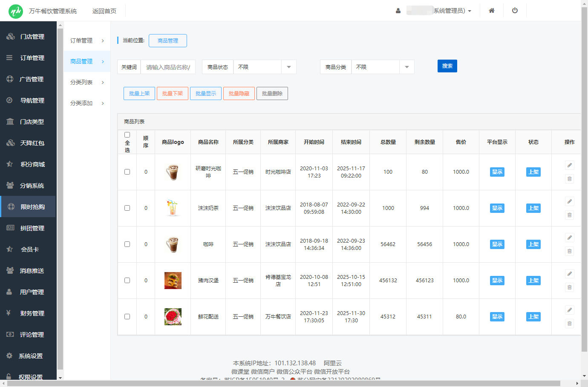Click the blue 搜索 button
Viewport: 588px width, 387px height.
447,66
